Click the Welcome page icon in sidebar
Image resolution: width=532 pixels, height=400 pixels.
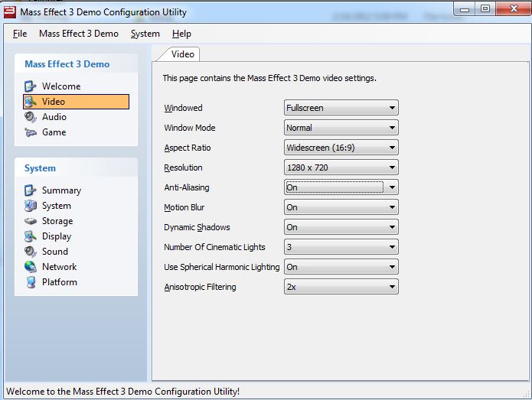pyautogui.click(x=30, y=86)
